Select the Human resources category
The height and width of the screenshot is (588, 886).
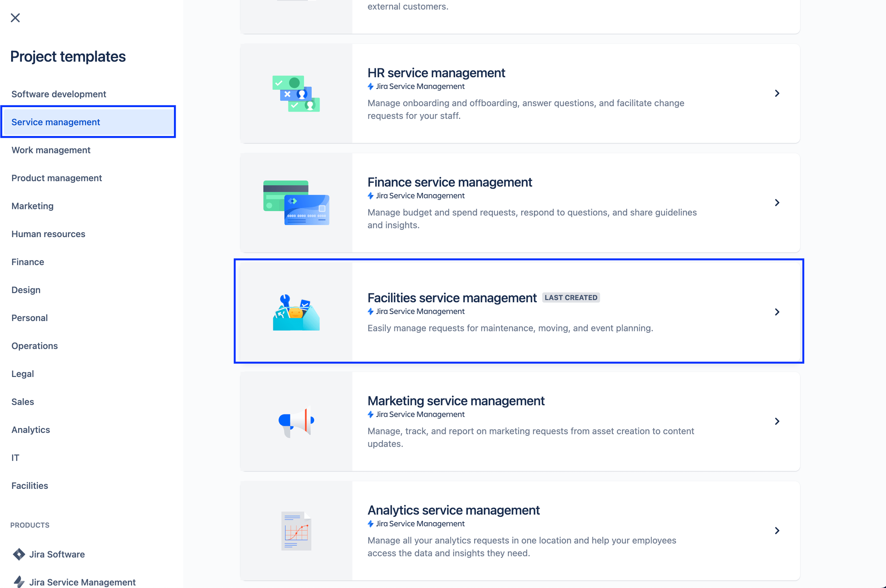[x=49, y=234]
